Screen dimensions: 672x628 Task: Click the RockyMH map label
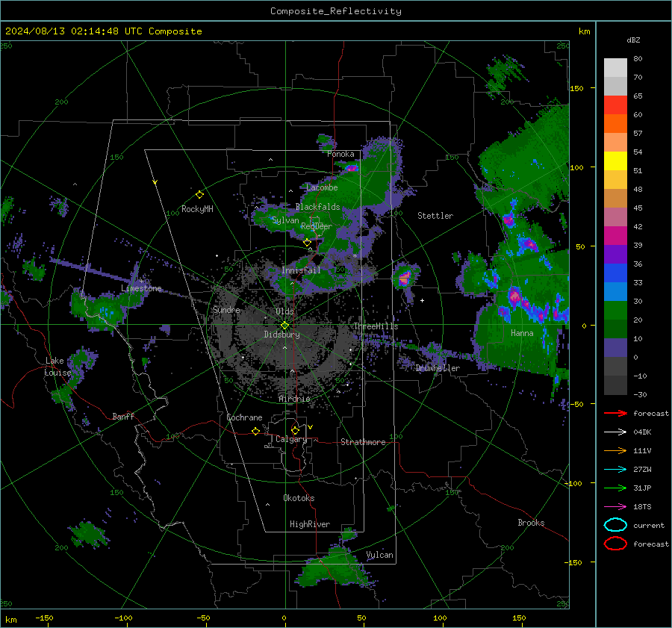[x=197, y=209]
